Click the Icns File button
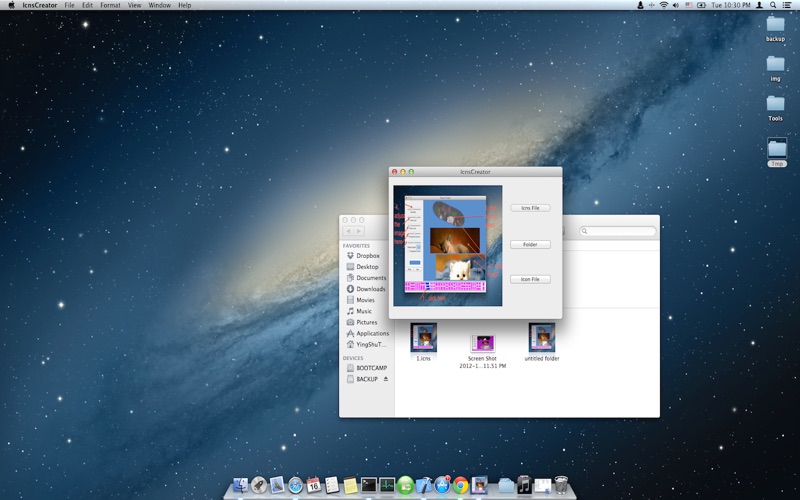Viewport: 800px width, 500px height. click(530, 208)
